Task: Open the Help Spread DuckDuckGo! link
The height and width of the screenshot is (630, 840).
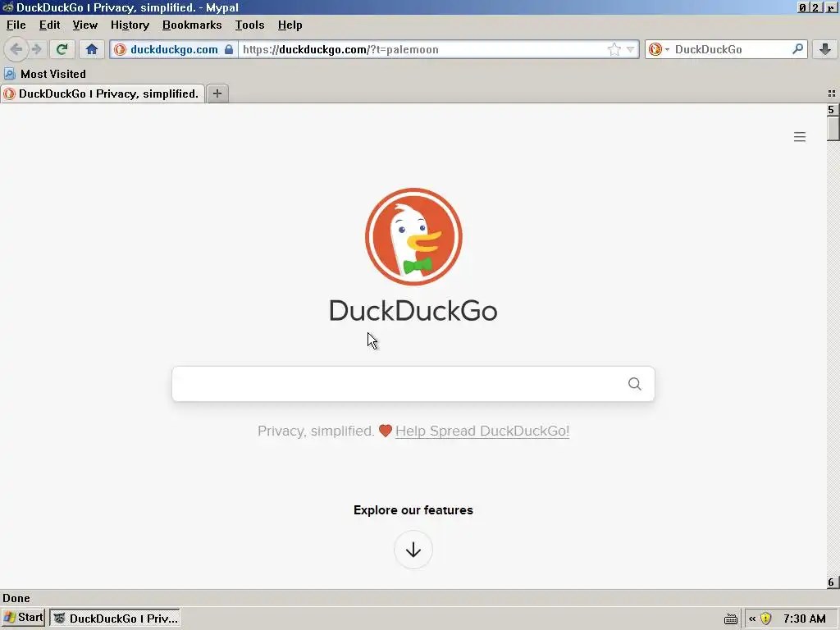Action: [482, 431]
